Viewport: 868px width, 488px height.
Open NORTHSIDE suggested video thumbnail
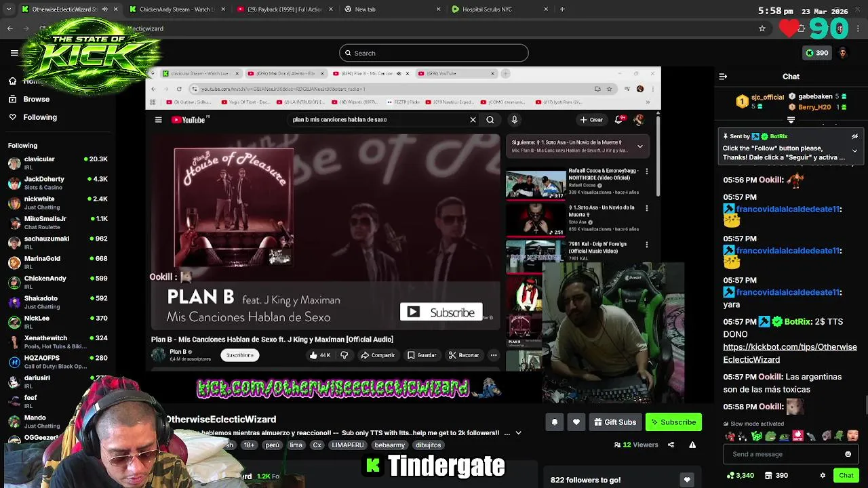[x=536, y=184]
